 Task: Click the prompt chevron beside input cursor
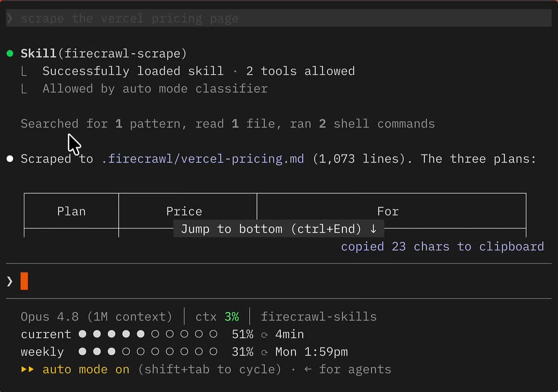click(10, 281)
